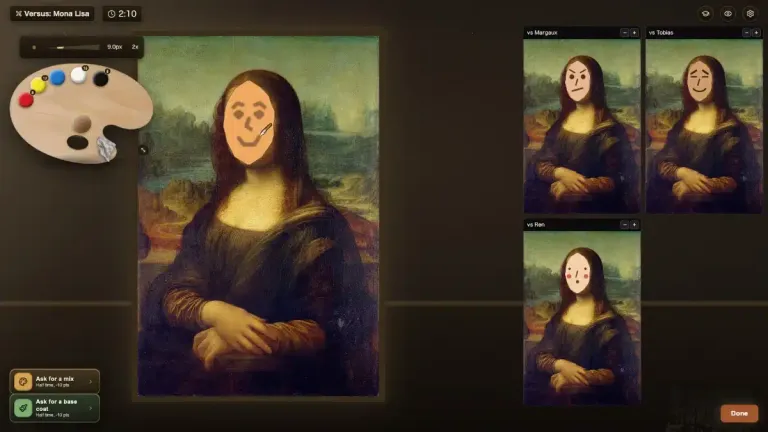Pick the white paint blob
This screenshot has width=768, height=432.
(x=78, y=75)
